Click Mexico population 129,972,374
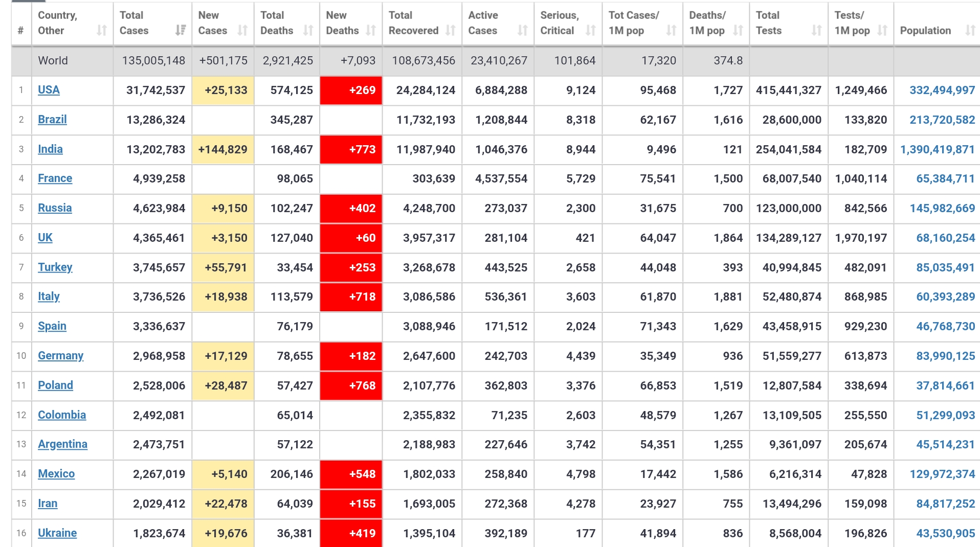 (x=942, y=474)
